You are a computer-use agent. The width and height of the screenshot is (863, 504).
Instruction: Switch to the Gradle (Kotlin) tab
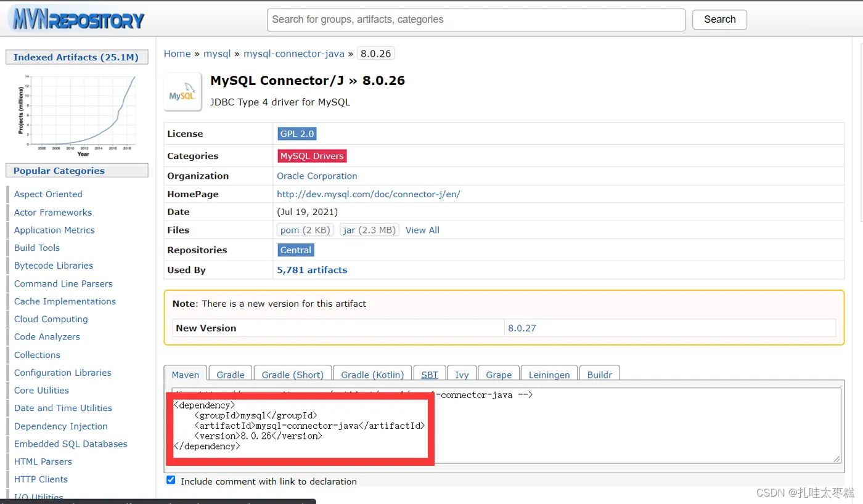372,374
